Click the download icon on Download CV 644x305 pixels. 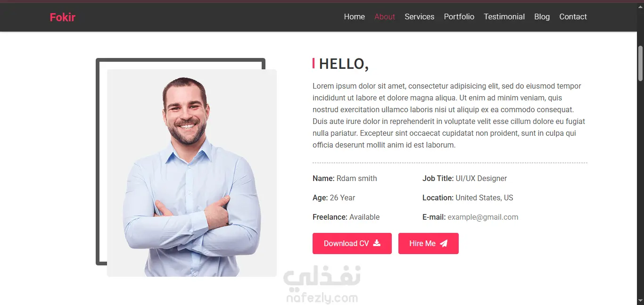[x=377, y=243]
